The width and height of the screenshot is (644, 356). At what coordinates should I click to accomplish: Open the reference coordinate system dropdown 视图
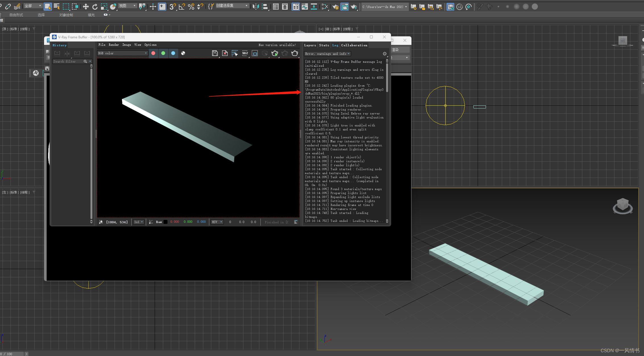(x=128, y=6)
